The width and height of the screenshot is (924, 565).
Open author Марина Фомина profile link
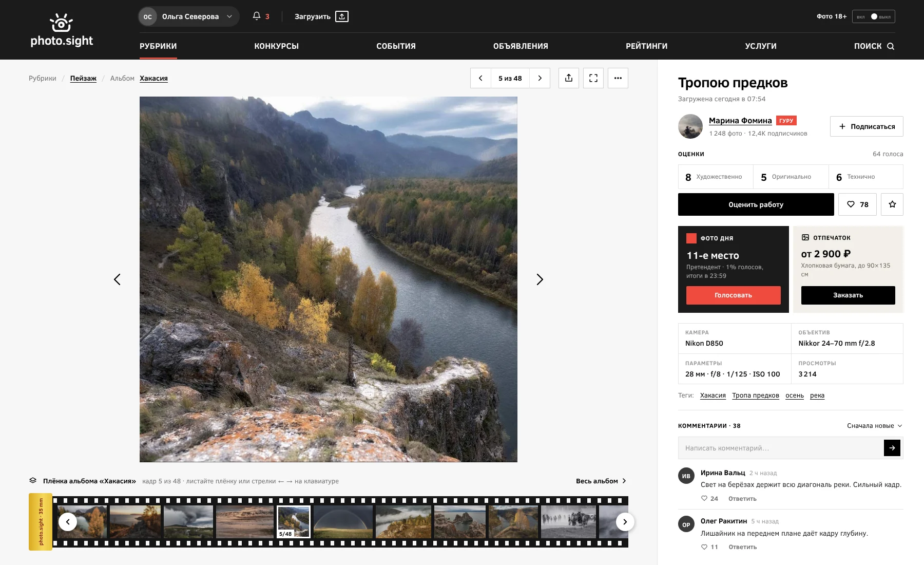click(x=740, y=121)
